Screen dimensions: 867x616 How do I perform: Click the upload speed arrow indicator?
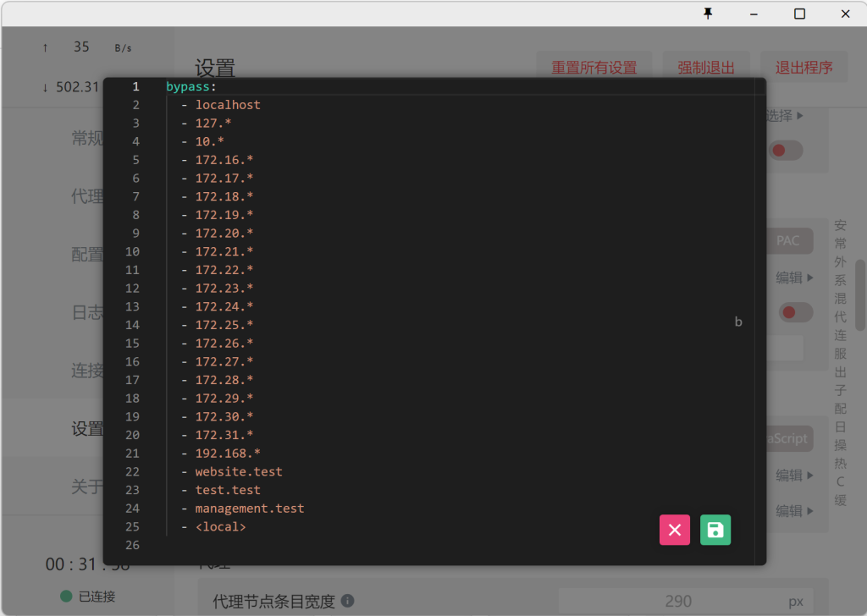pyautogui.click(x=46, y=48)
